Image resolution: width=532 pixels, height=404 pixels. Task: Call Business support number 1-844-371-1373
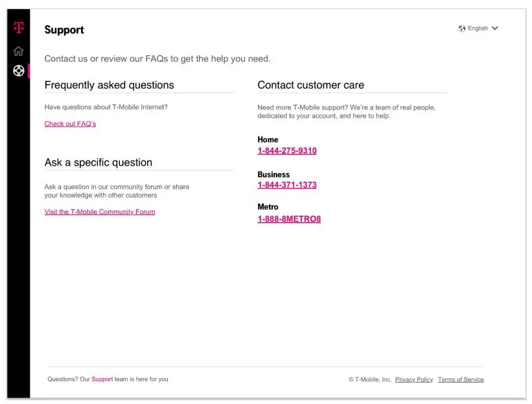pos(287,185)
